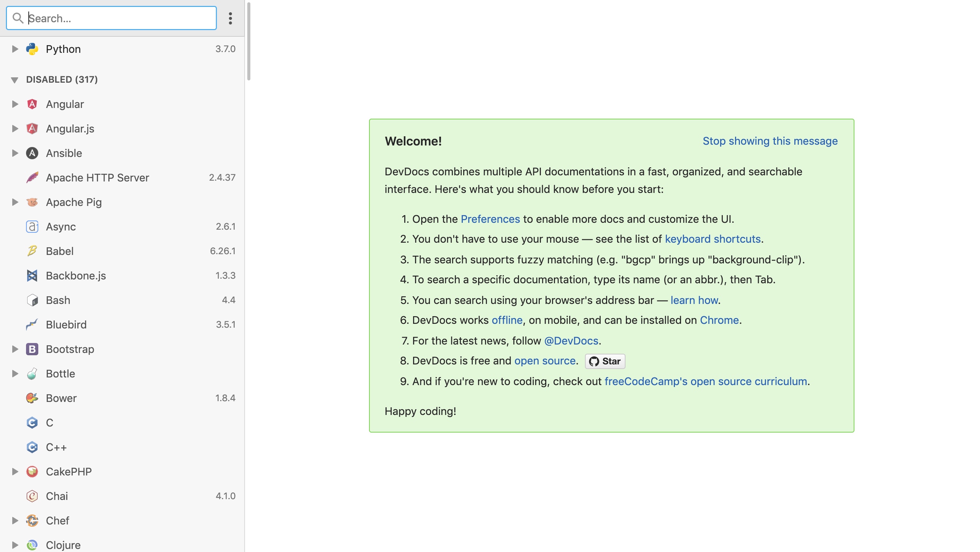The height and width of the screenshot is (552, 980).
Task: Open the Preferences link
Action: (x=490, y=219)
